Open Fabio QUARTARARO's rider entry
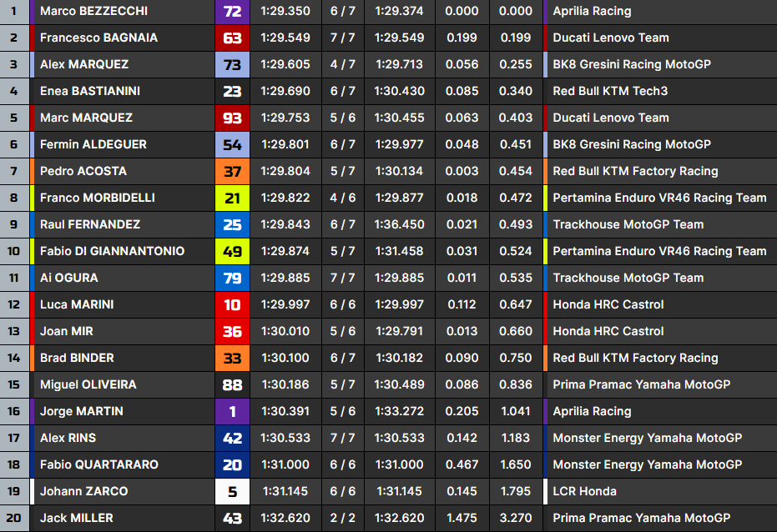Viewport: 777px width, 532px height. (x=98, y=465)
